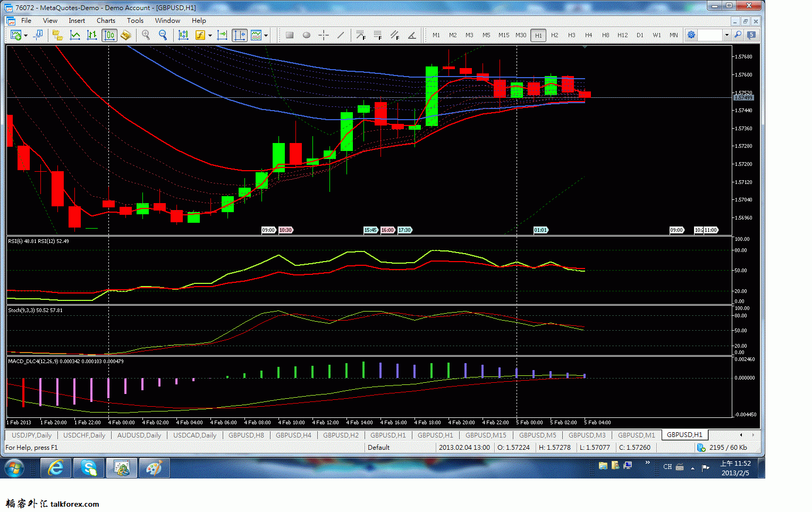Switch chart to line chart mode
Image resolution: width=812 pixels, height=512 pixels.
coord(75,35)
